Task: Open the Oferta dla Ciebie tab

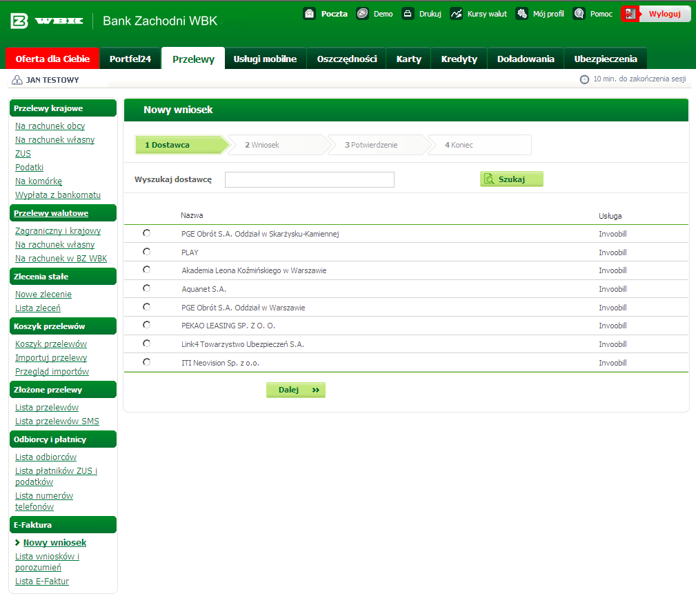Action: (52, 59)
